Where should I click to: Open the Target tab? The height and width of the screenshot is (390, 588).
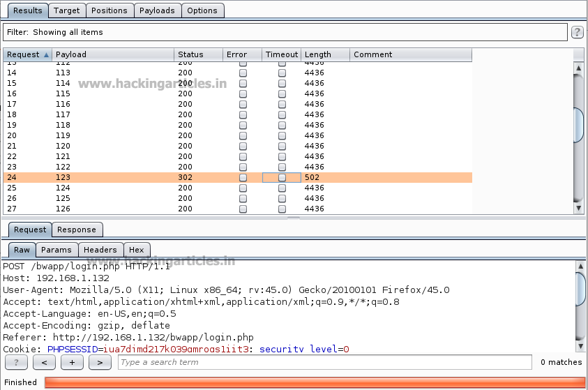click(x=67, y=10)
